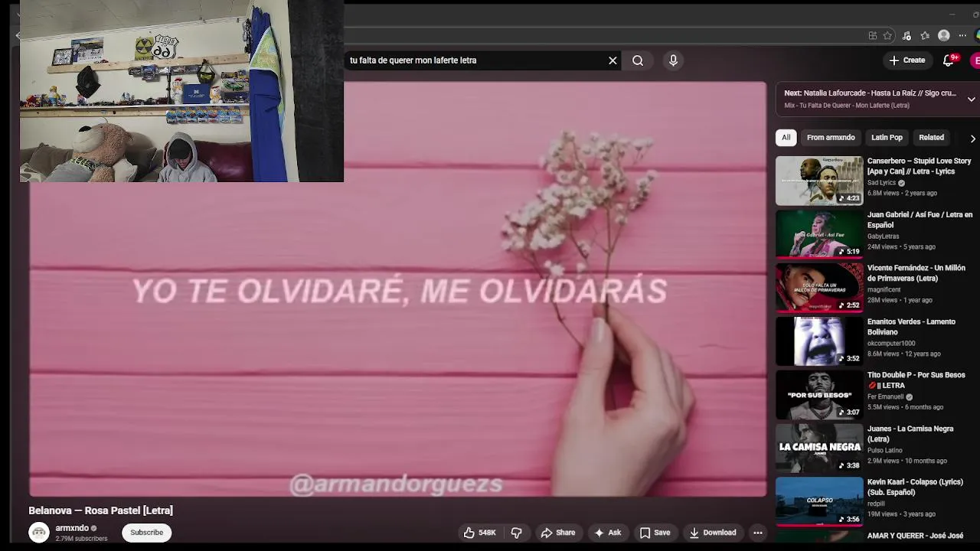Select the From armxndo chip

coord(831,138)
